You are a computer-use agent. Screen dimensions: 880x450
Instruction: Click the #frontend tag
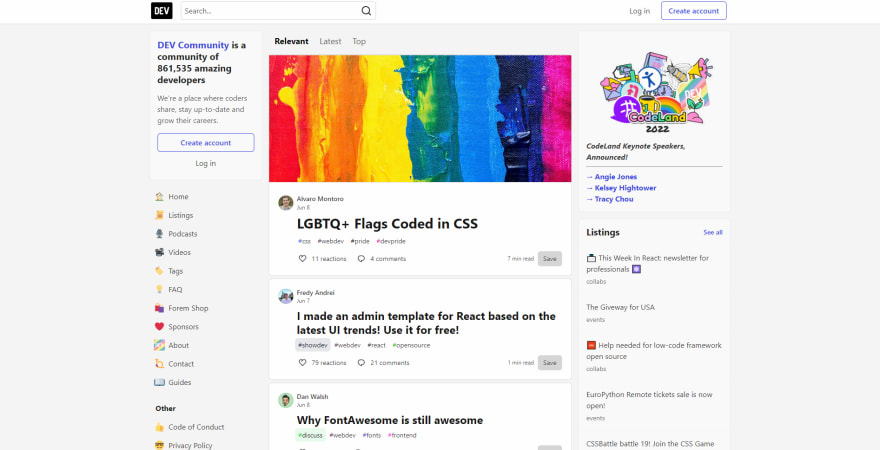pyautogui.click(x=402, y=435)
